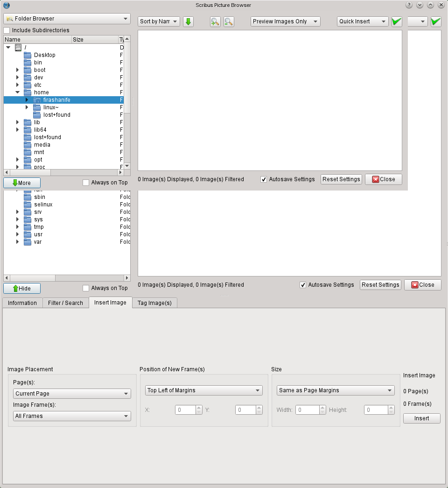Click the zoom out magnifier icon
The width and height of the screenshot is (448, 488).
[229, 21]
